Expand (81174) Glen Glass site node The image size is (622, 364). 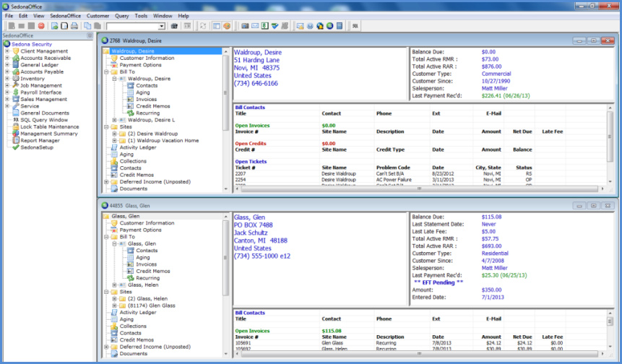(114, 305)
